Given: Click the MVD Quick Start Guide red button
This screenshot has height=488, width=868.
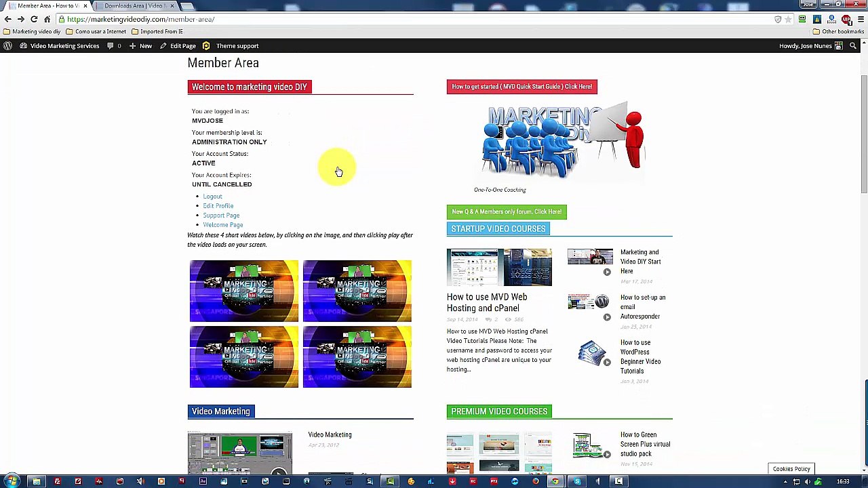Looking at the screenshot, I should pos(522,87).
